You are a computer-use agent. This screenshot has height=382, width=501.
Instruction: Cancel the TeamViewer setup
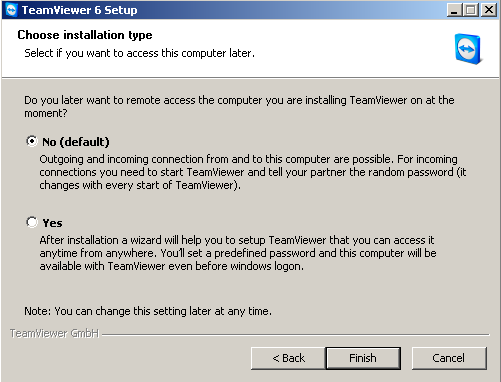click(x=449, y=358)
